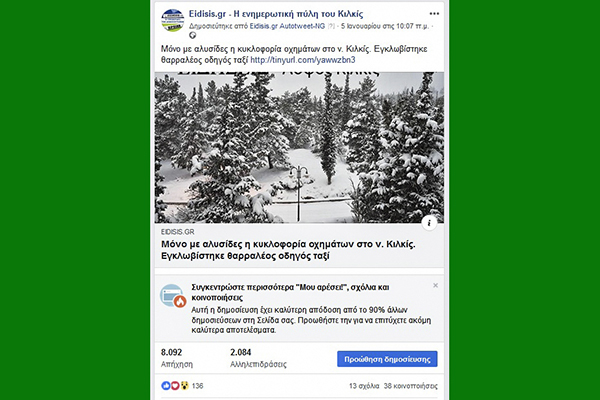Click the info icon on the image
Screen dimensions: 600x400
[x=429, y=222]
